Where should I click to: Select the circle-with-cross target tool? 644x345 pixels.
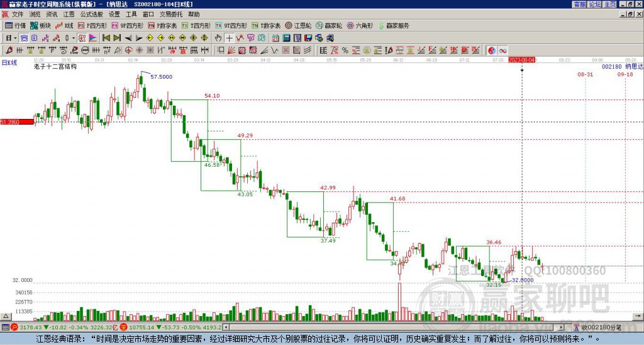128,50
